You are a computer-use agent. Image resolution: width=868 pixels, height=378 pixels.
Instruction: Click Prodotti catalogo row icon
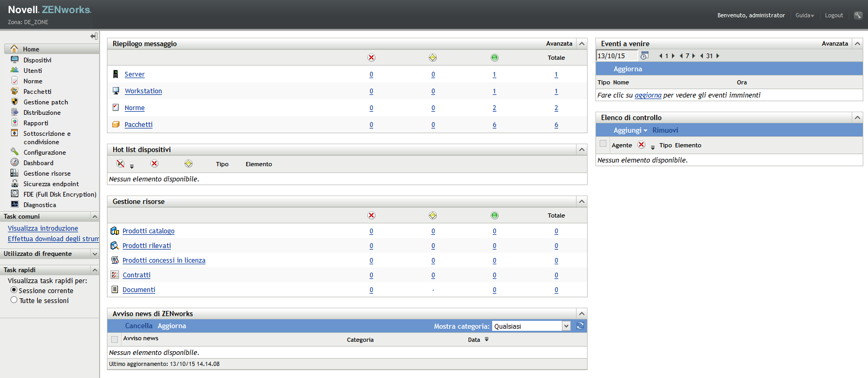(115, 231)
